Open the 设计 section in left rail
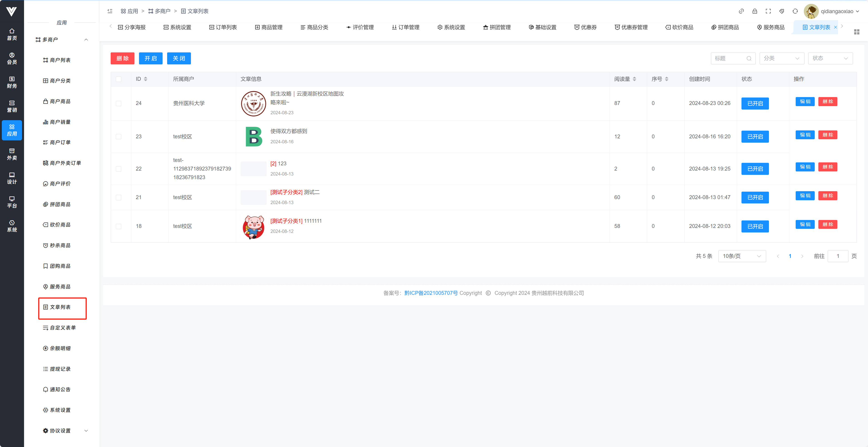This screenshot has width=868, height=447. pos(12,178)
